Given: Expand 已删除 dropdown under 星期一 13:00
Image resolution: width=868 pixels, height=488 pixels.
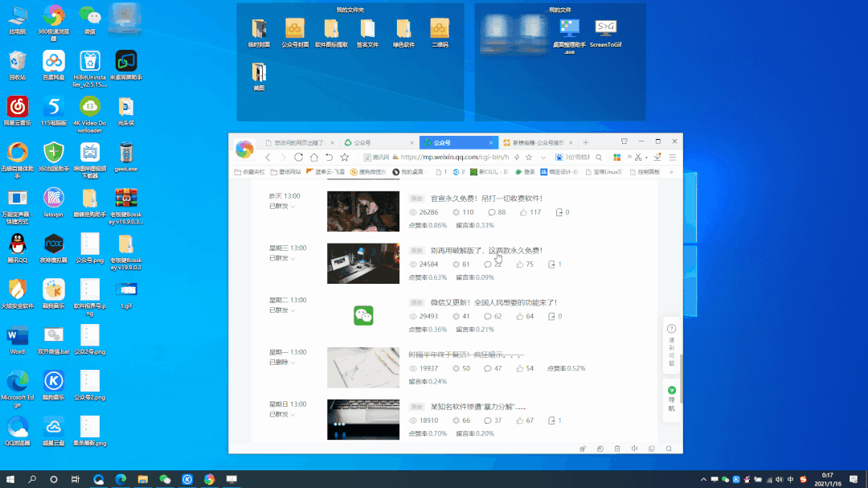Looking at the screenshot, I should [282, 363].
